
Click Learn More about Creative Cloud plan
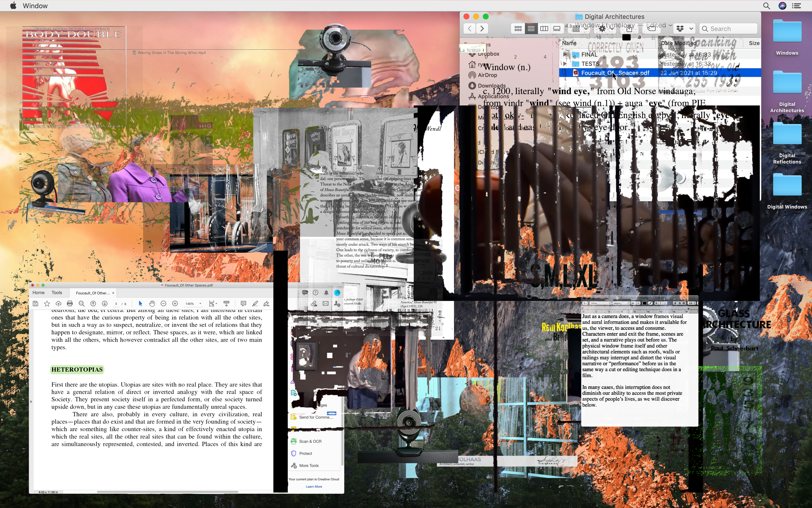[314, 486]
